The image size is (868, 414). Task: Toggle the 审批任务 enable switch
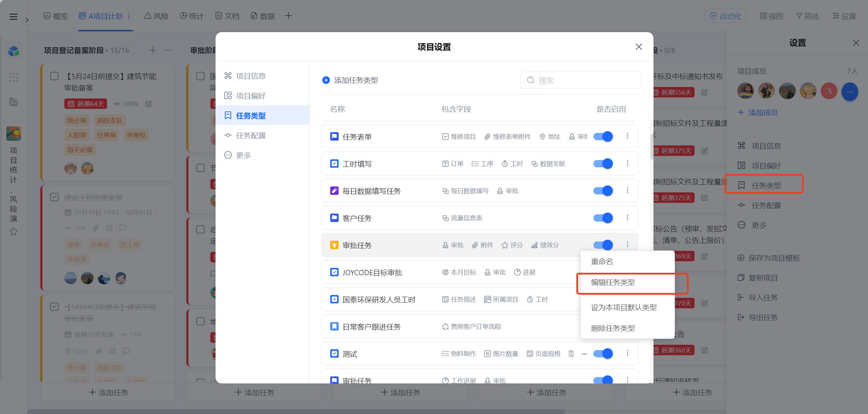(603, 245)
